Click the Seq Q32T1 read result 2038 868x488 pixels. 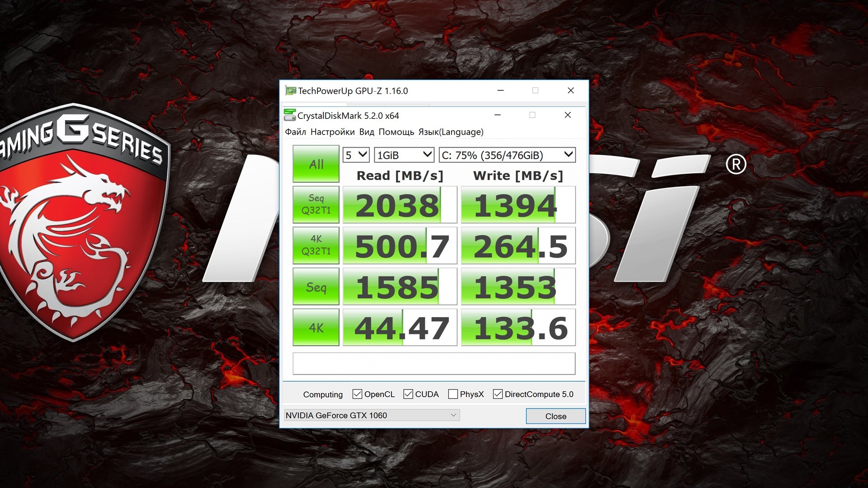[400, 205]
